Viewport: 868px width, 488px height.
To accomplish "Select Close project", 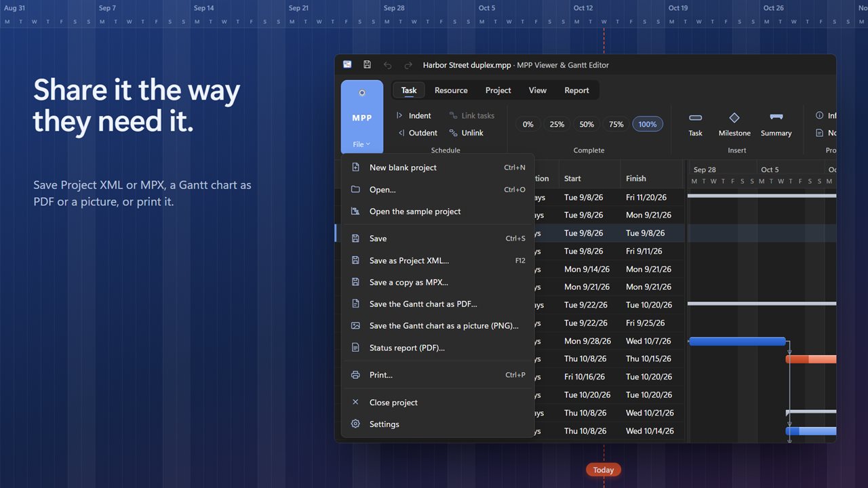I will tap(437, 403).
